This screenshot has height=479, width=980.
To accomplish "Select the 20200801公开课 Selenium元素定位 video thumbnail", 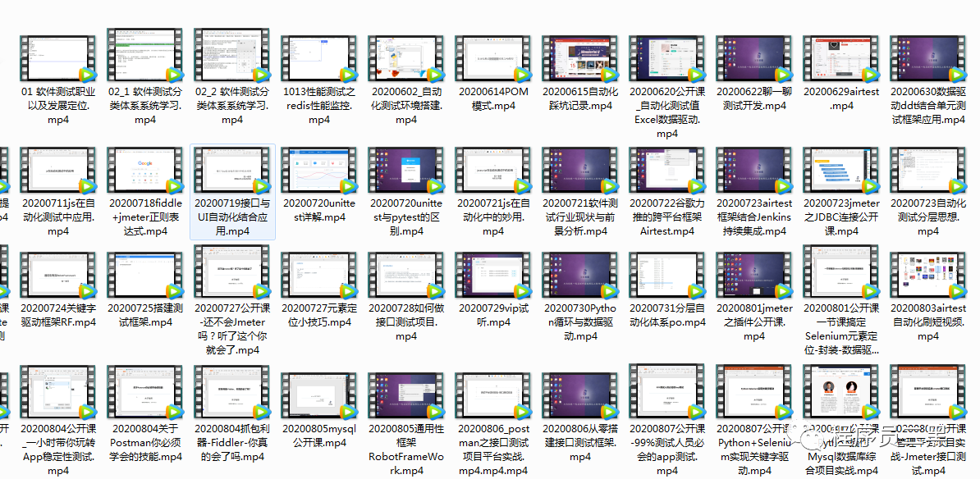I will pyautogui.click(x=841, y=272).
